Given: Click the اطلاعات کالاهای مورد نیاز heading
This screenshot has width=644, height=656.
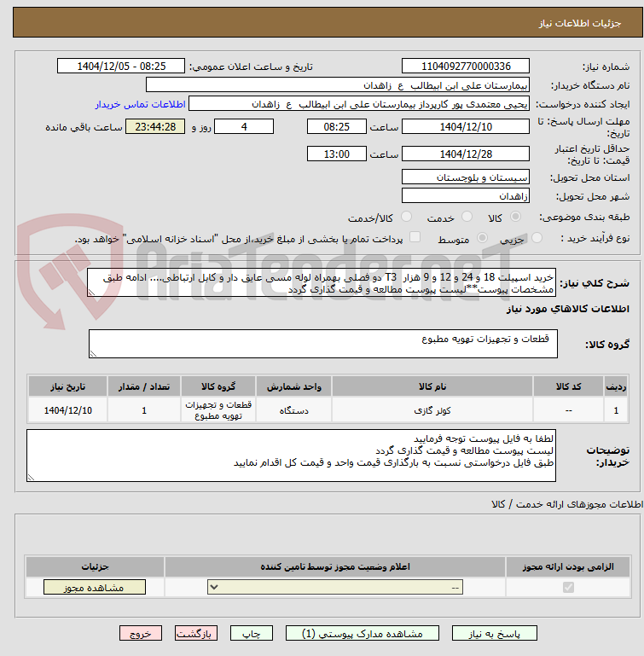Looking at the screenshot, I should (568, 309).
